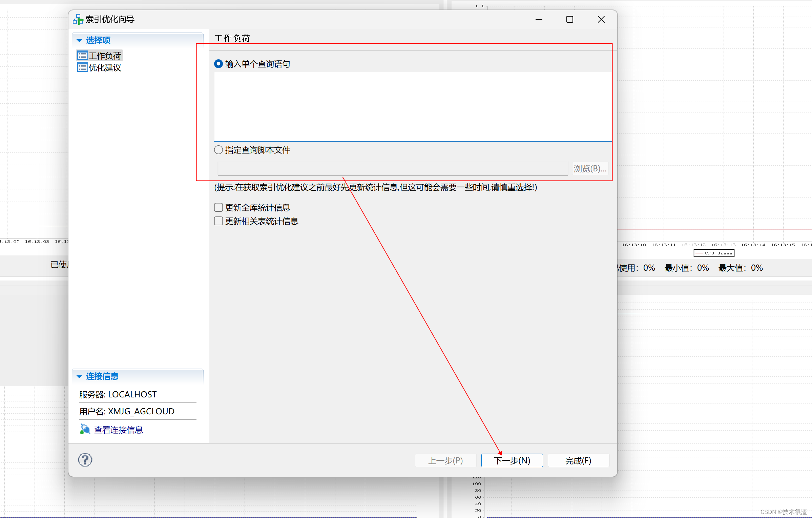The image size is (812, 518).
Task: Click the CPU Usage legend in background chart
Action: click(714, 253)
